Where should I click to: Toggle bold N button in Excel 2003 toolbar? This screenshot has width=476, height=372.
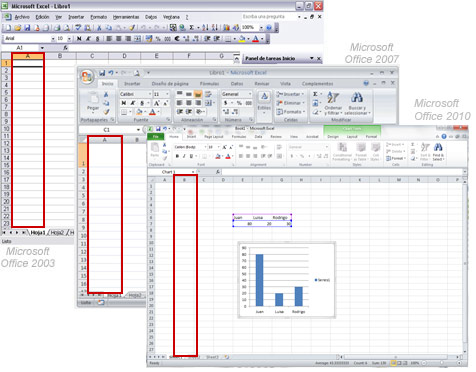[79, 39]
